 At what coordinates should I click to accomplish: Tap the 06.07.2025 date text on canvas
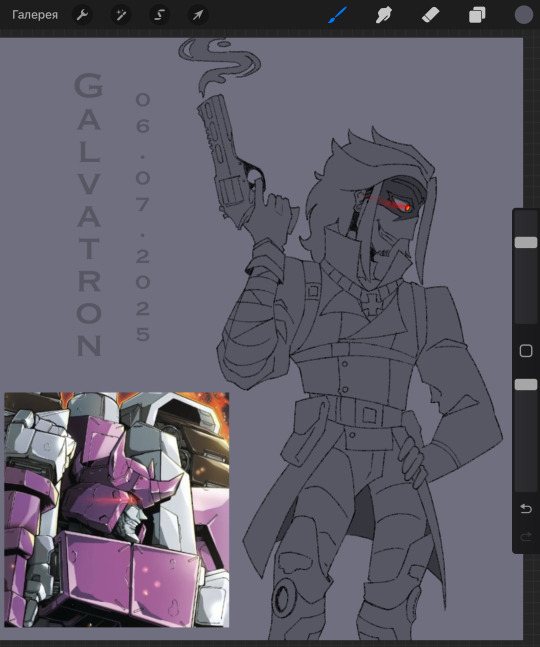click(x=142, y=217)
